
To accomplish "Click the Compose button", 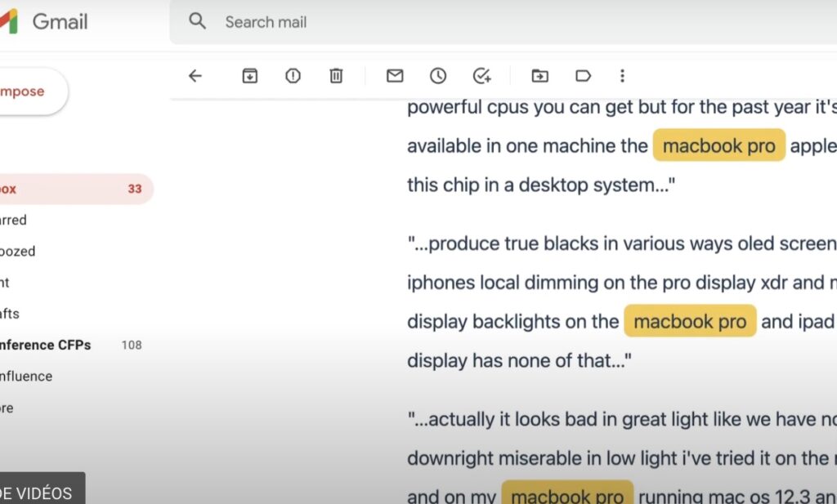I will 33,91.
